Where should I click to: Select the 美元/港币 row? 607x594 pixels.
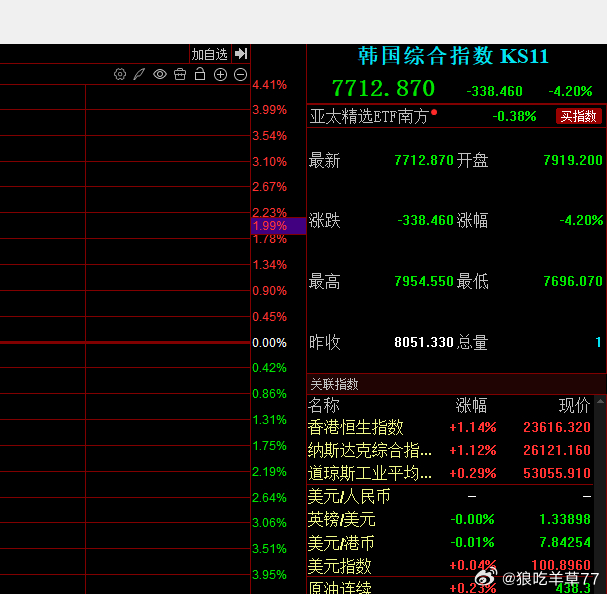(x=449, y=542)
